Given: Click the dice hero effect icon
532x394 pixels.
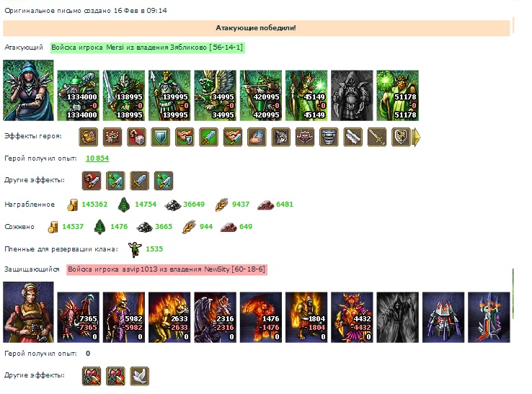Looking at the screenshot, I should (x=136, y=137).
